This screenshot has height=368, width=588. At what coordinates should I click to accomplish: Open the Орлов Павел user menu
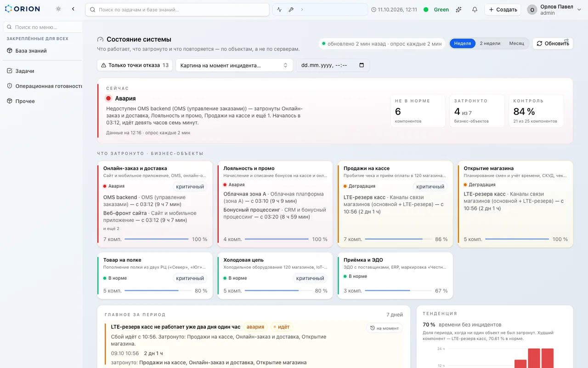coord(555,10)
